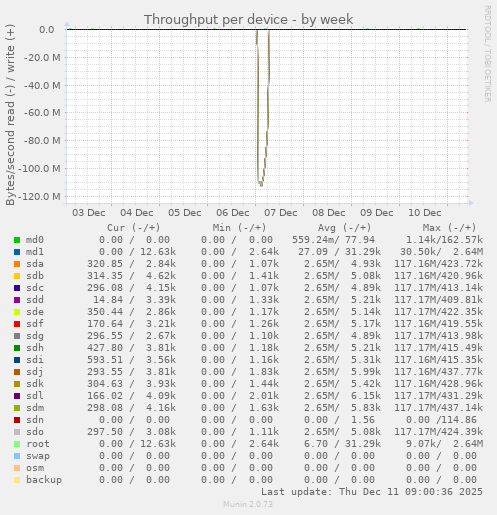This screenshot has height=515, width=497.
Task: Click the Avg (-/+) column header
Action: [x=344, y=228]
